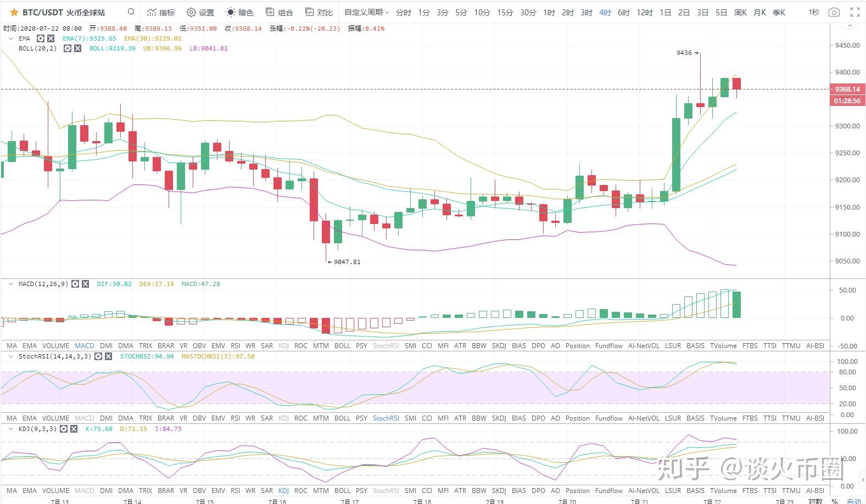Collapse the StochRSI indicator legend
The height and width of the screenshot is (504, 866).
pyautogui.click(x=11, y=356)
